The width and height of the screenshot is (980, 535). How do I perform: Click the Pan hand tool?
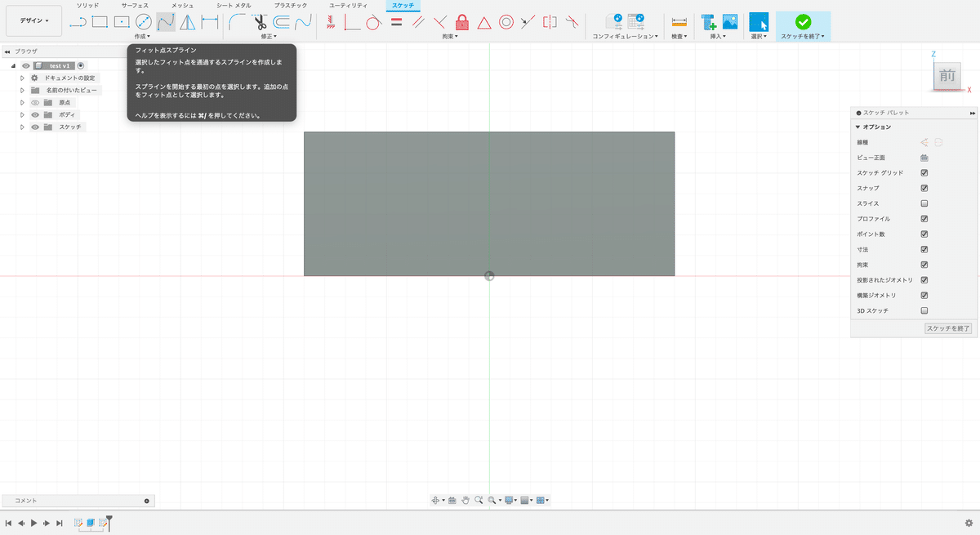coord(465,500)
